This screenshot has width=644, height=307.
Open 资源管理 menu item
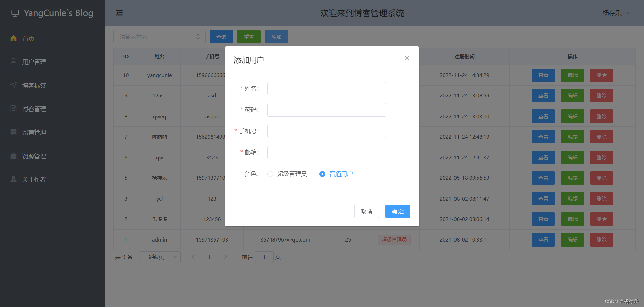(52, 156)
